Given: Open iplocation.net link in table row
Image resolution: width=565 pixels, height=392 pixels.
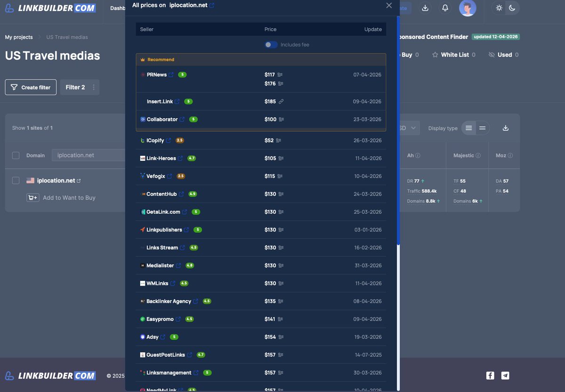Looking at the screenshot, I should [x=79, y=181].
